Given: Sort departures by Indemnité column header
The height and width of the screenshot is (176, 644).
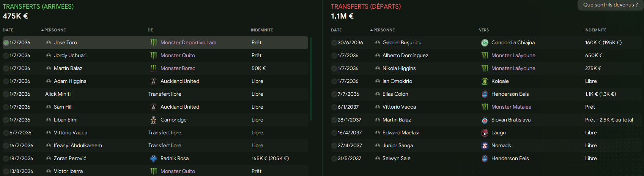Looking at the screenshot, I should click(595, 30).
